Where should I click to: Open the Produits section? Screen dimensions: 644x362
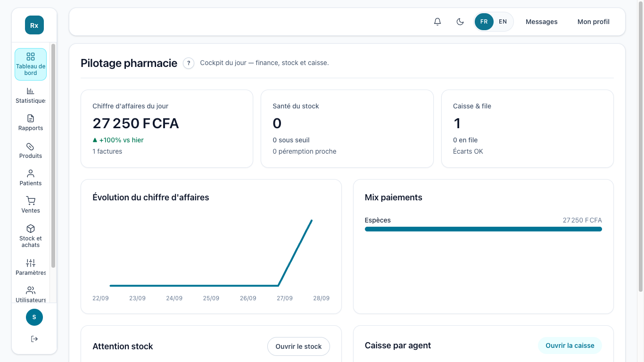pos(31,150)
